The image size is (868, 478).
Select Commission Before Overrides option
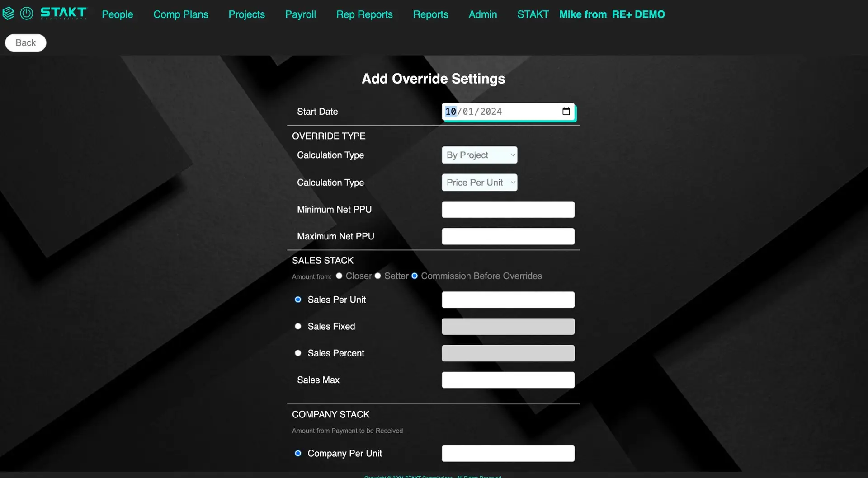(415, 276)
